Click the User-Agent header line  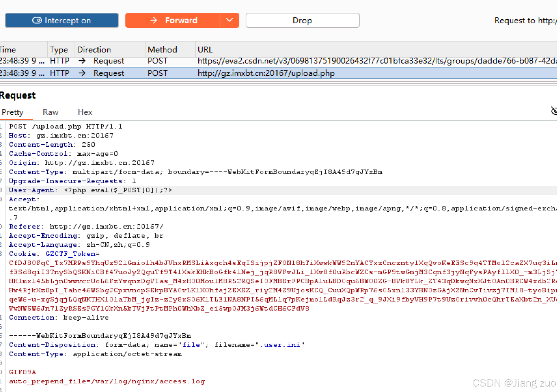pyautogui.click(x=90, y=190)
